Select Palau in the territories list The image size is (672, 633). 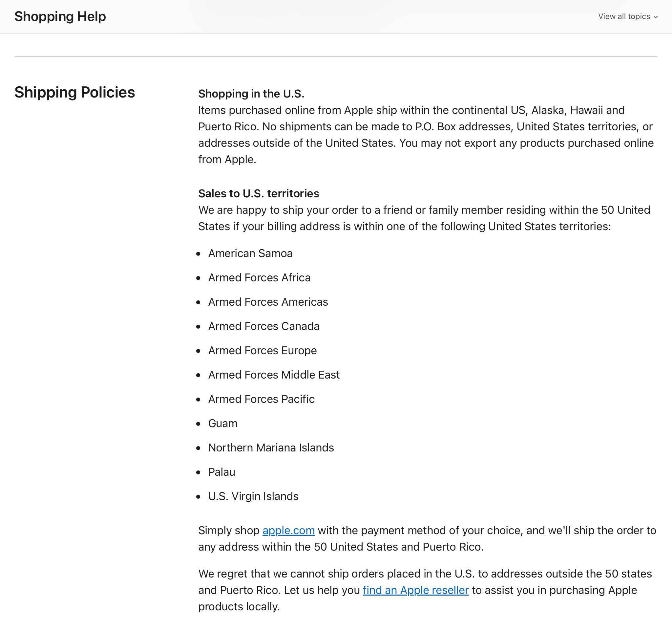[x=221, y=472]
